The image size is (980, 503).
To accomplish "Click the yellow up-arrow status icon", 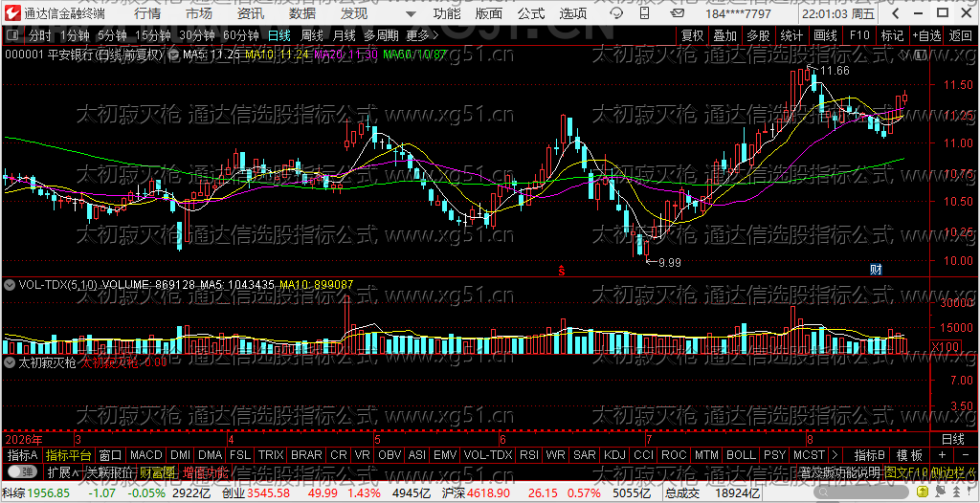I will click(923, 492).
